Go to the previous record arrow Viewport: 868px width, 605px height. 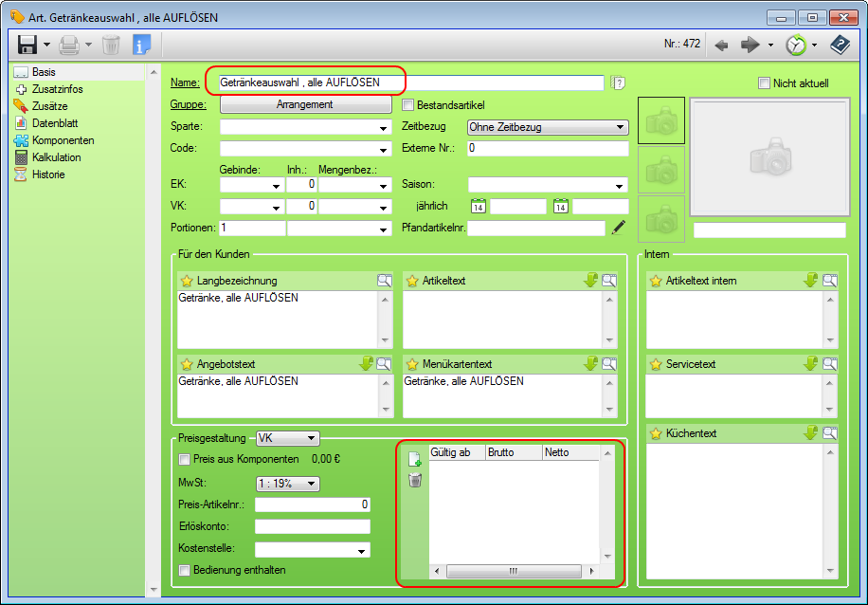721,45
